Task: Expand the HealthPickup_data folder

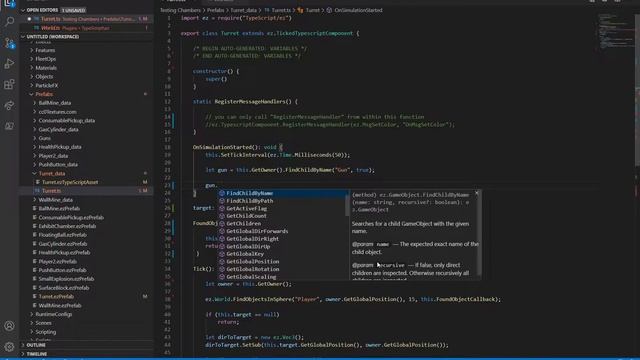Action: (60, 147)
